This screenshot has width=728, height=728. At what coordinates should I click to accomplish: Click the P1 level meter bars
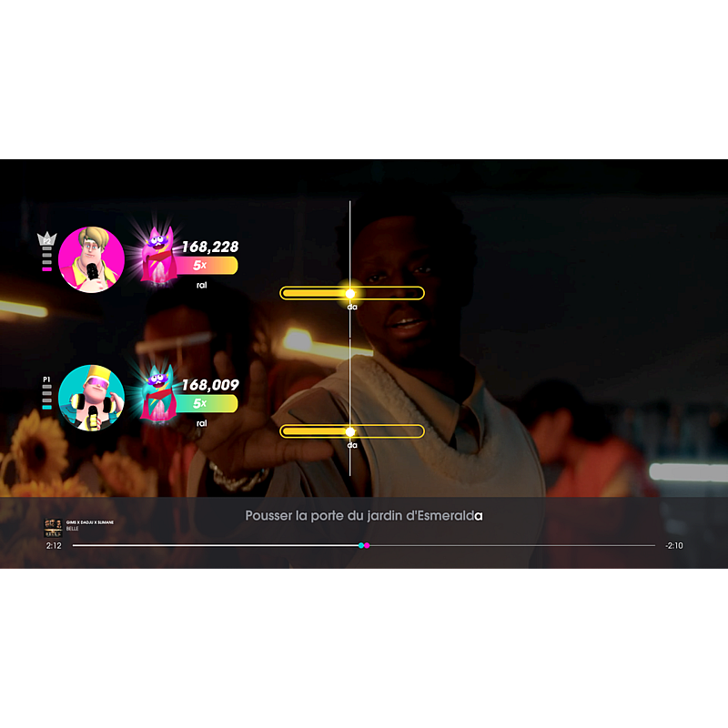[46, 398]
